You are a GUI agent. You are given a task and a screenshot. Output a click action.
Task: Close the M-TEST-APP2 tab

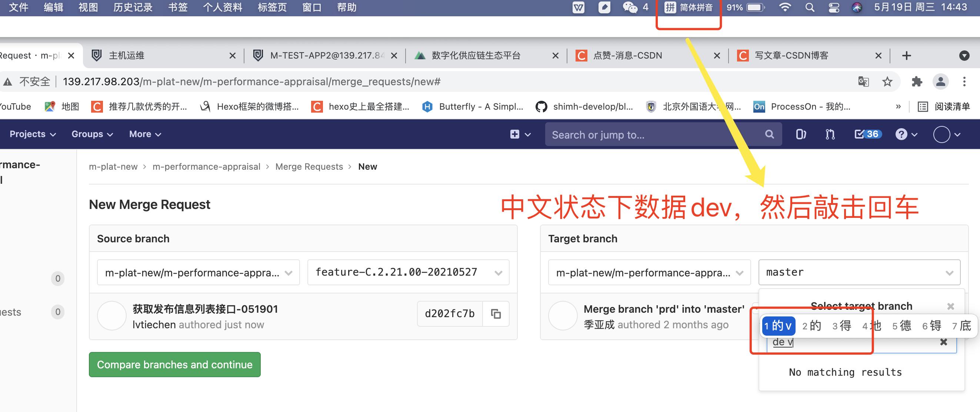394,56
